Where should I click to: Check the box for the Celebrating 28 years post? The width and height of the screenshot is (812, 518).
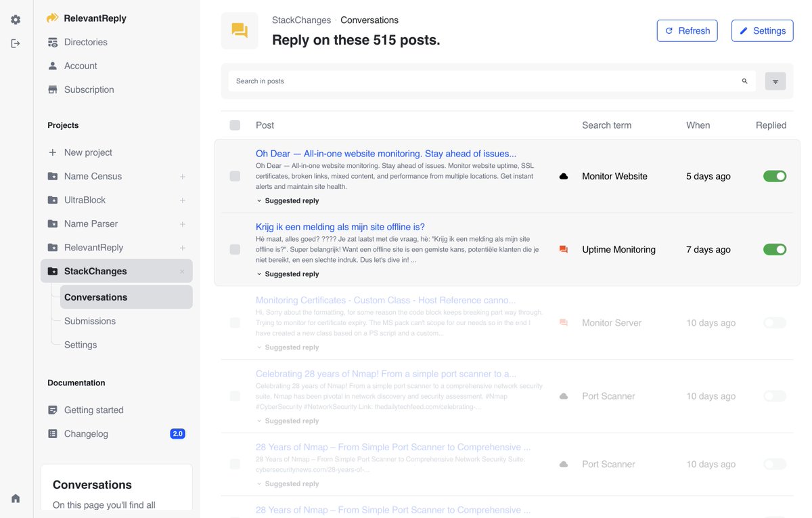coord(235,396)
